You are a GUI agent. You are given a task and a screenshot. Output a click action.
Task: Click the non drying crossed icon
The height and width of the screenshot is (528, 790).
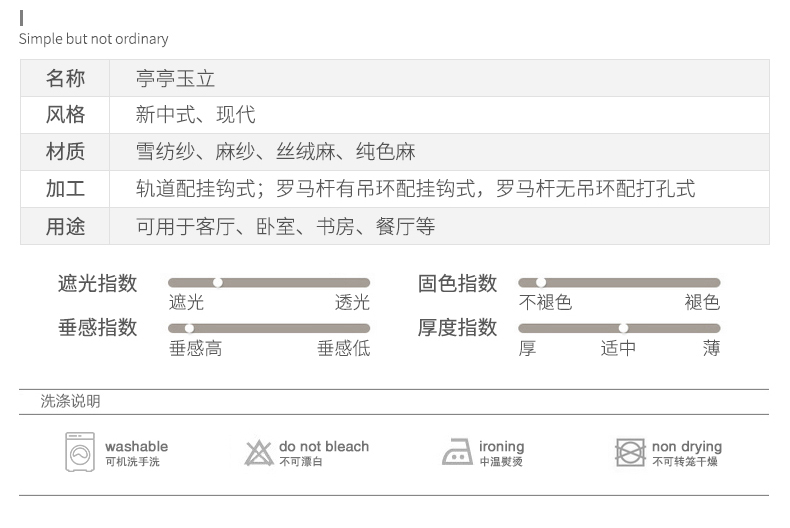(x=630, y=452)
